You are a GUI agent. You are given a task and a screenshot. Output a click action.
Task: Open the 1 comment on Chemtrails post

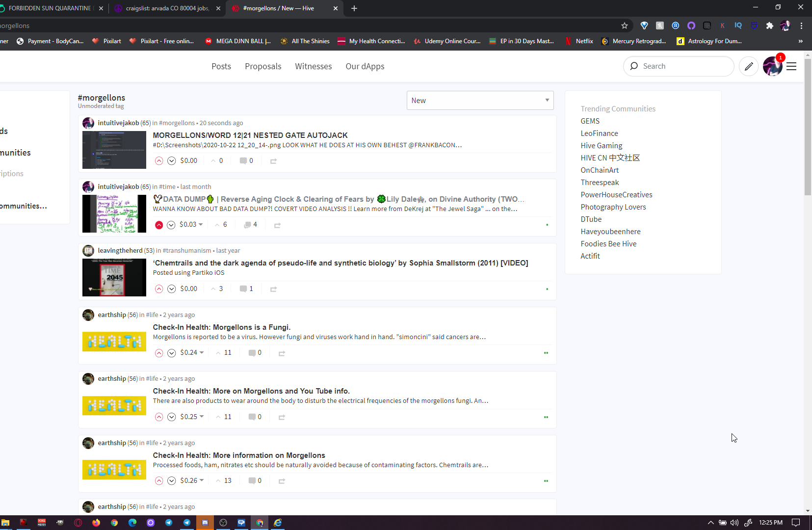pyautogui.click(x=246, y=289)
